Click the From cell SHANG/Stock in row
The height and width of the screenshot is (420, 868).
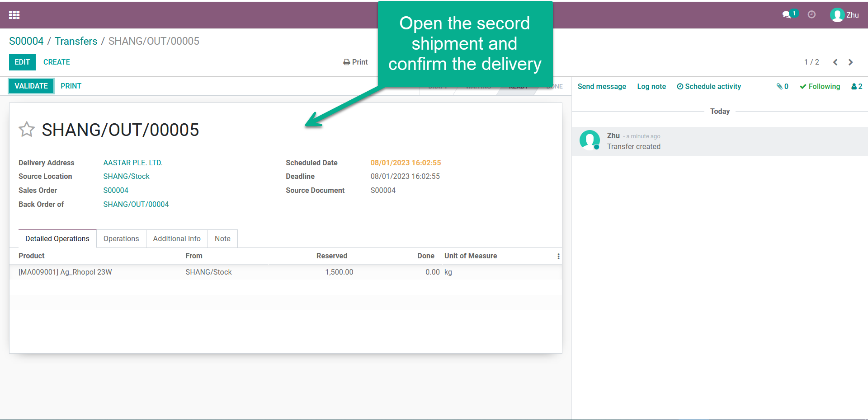[x=208, y=272]
